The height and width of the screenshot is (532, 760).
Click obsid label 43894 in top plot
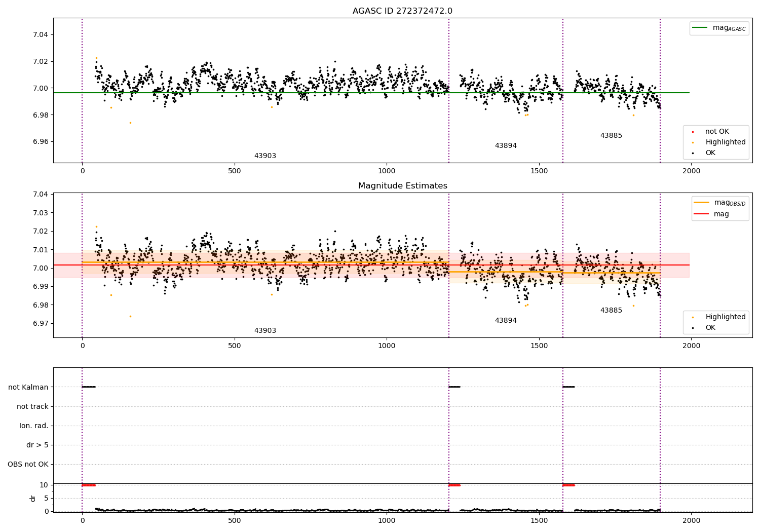[x=506, y=146]
